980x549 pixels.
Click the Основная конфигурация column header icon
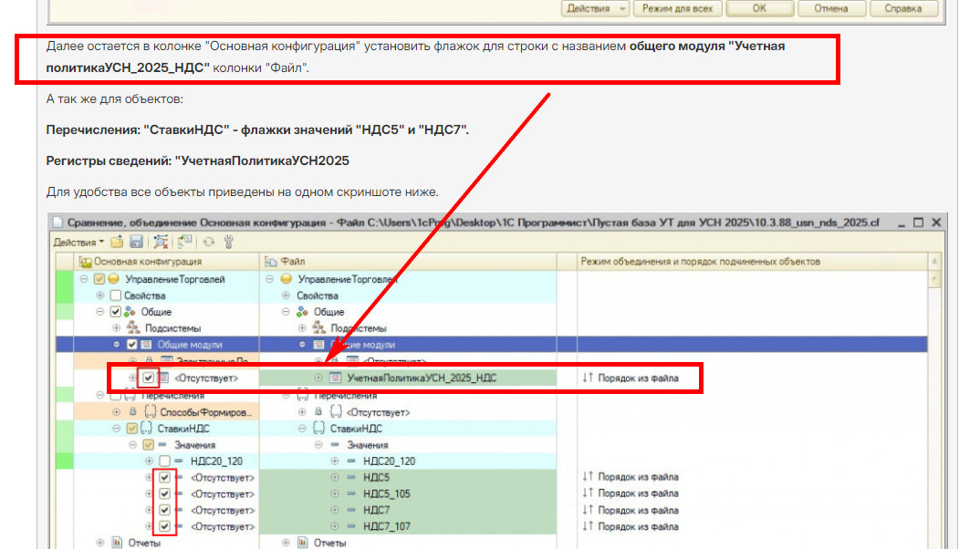(85, 262)
